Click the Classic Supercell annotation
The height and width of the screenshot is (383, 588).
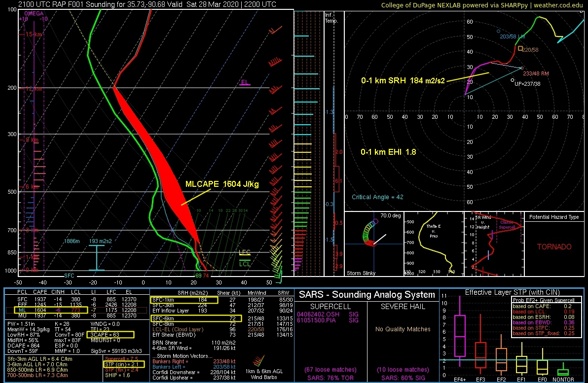coord(507,225)
